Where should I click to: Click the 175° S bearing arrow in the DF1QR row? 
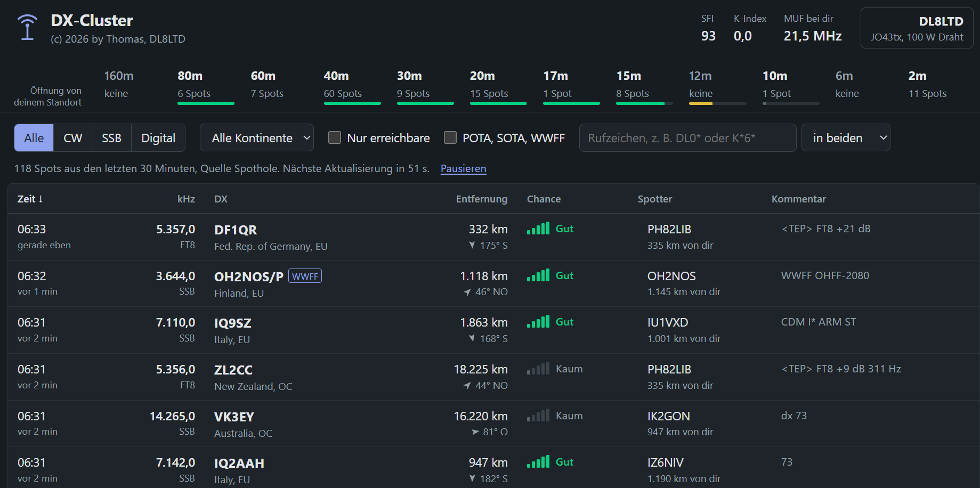472,245
